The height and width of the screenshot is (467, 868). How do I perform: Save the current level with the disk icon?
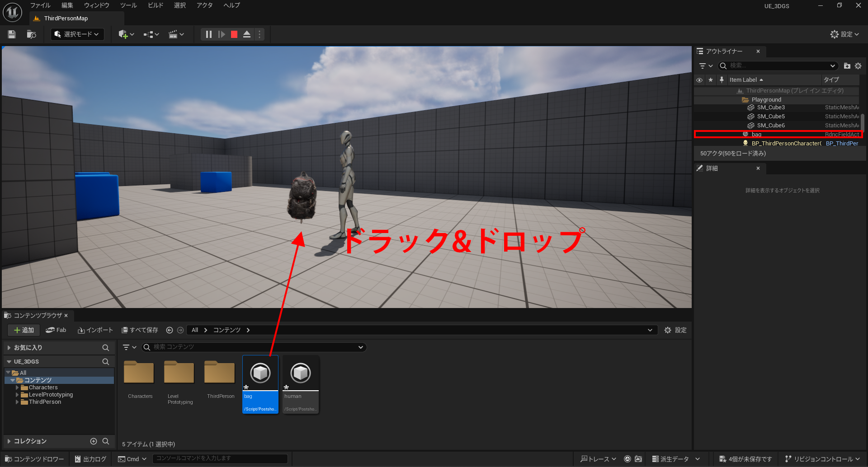[11, 34]
